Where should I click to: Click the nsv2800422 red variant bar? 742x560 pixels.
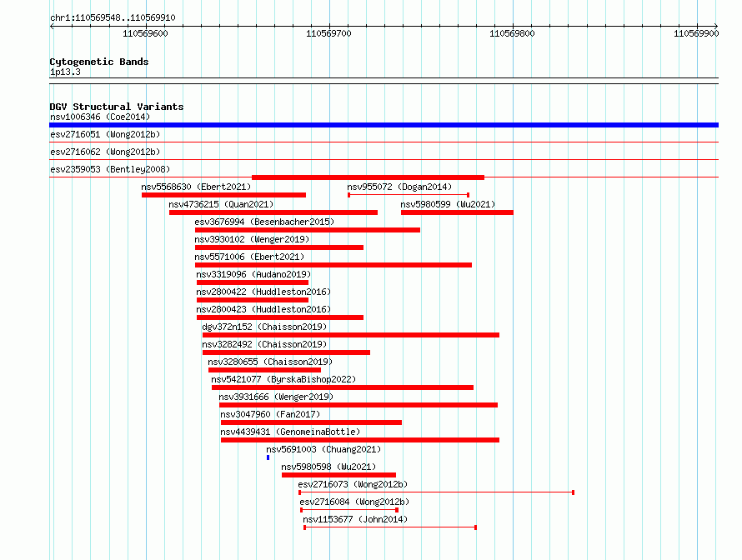tap(253, 300)
